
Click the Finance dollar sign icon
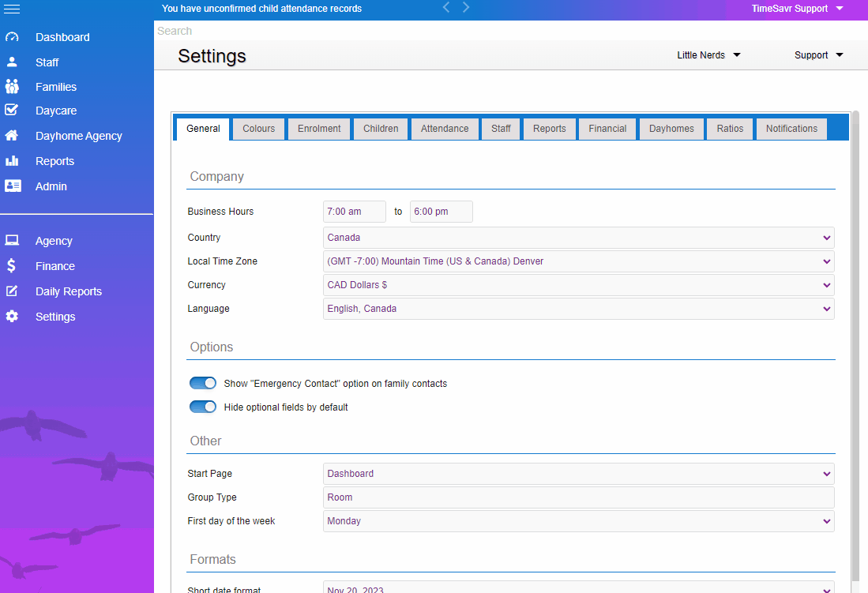(x=12, y=266)
